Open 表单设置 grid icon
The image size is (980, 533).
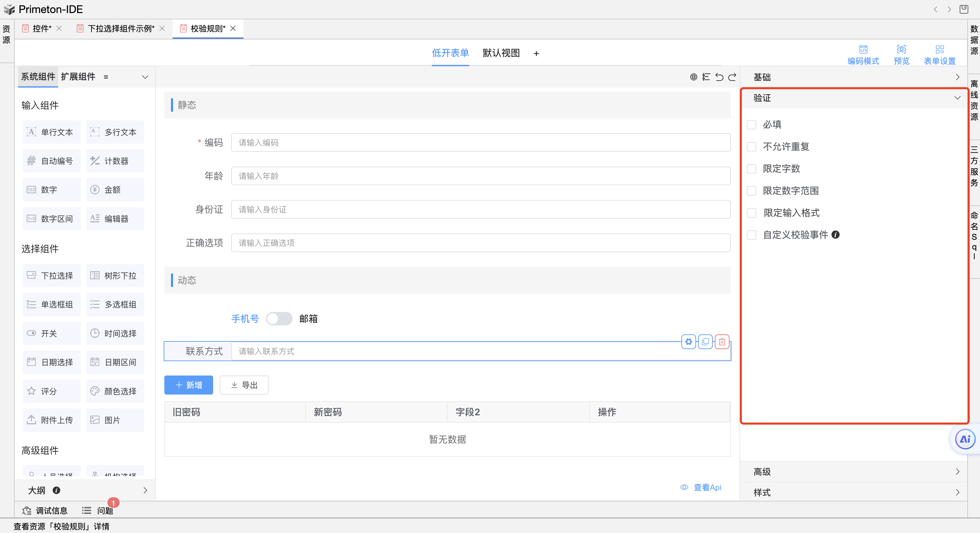click(940, 49)
